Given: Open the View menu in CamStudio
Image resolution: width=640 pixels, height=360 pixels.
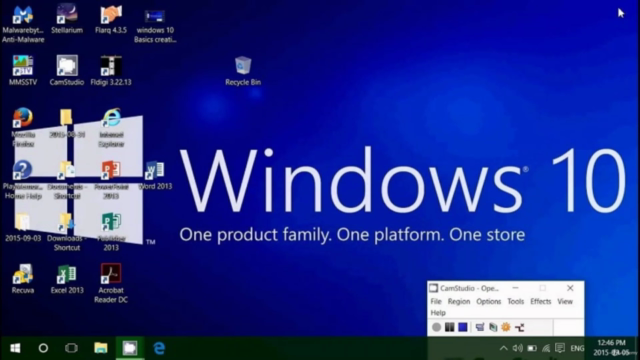Looking at the screenshot, I should (565, 301).
